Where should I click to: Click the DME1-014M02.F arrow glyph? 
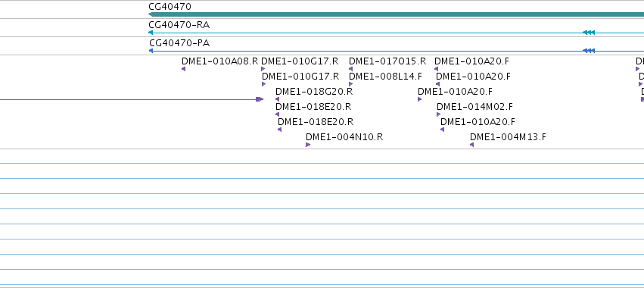click(438, 114)
